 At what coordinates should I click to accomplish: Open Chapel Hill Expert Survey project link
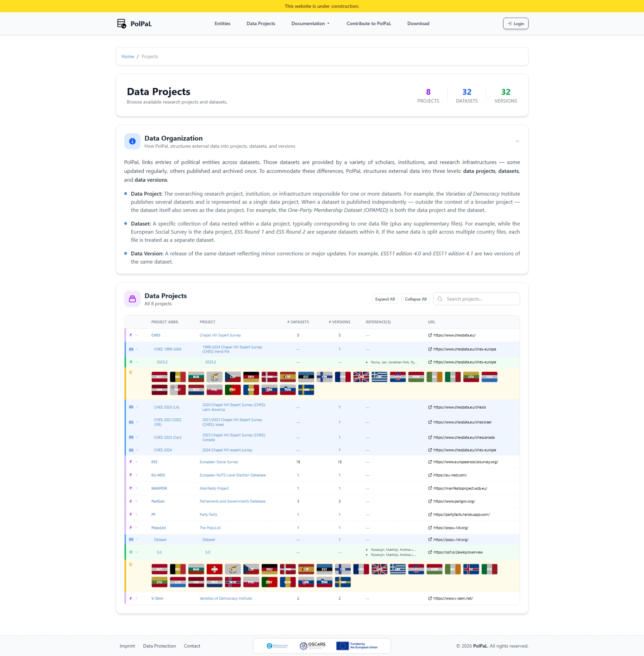pos(220,335)
